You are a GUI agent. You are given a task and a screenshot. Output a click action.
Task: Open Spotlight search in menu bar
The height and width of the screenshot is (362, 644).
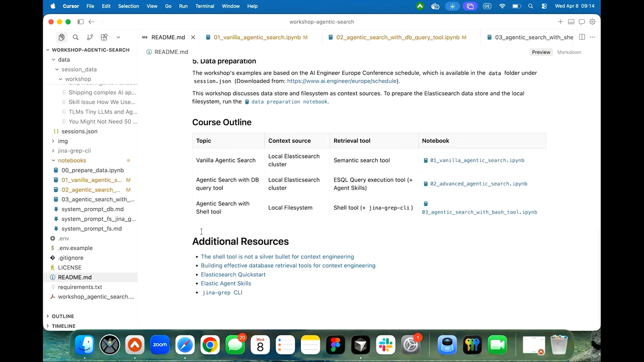[x=530, y=6]
